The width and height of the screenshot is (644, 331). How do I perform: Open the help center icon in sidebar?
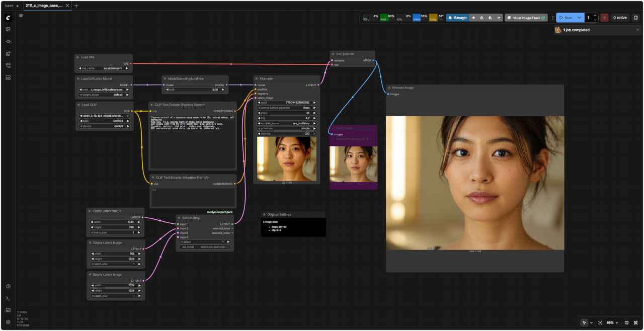8,286
